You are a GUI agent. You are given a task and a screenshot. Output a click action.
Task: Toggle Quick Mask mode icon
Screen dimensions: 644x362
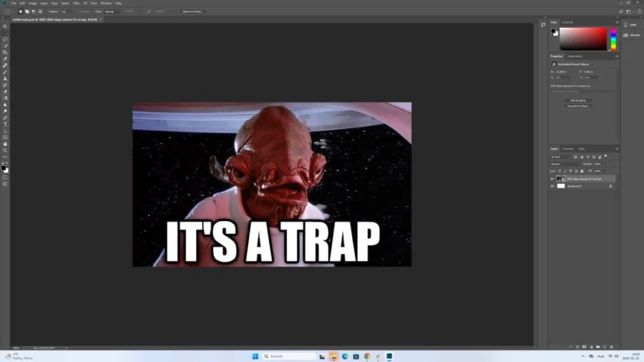click(5, 178)
